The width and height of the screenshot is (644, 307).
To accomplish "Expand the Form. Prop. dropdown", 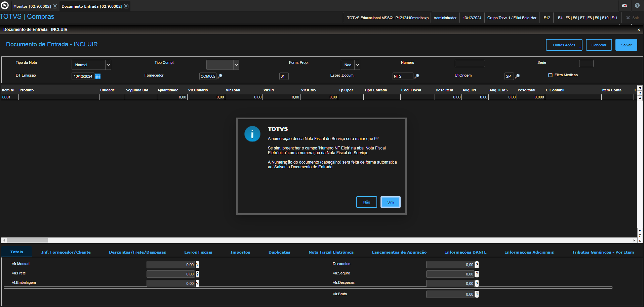I will pos(357,65).
